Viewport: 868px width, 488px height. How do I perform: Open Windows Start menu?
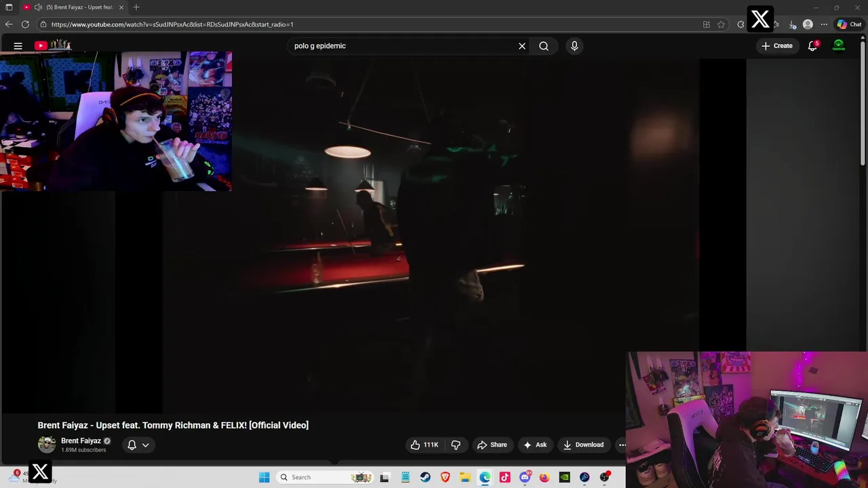click(264, 477)
